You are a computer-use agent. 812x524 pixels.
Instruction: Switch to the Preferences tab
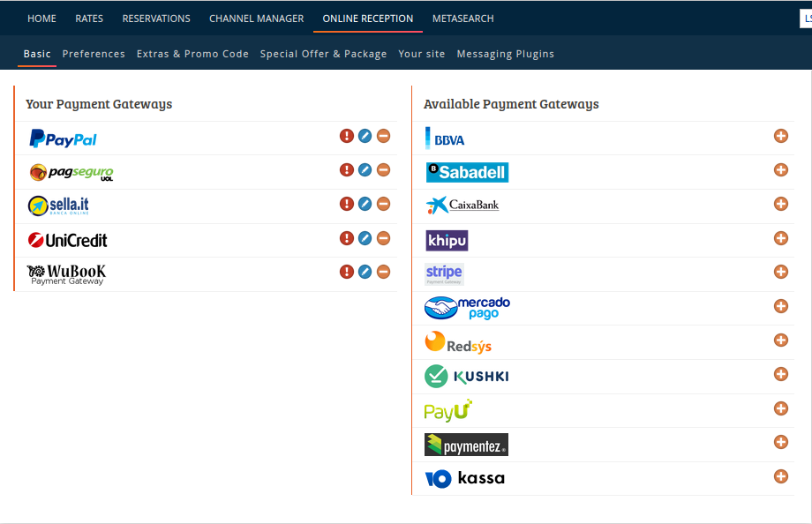pos(94,54)
